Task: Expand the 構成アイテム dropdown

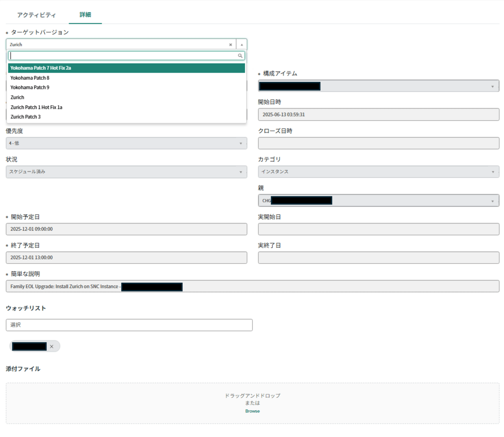Action: pos(492,87)
